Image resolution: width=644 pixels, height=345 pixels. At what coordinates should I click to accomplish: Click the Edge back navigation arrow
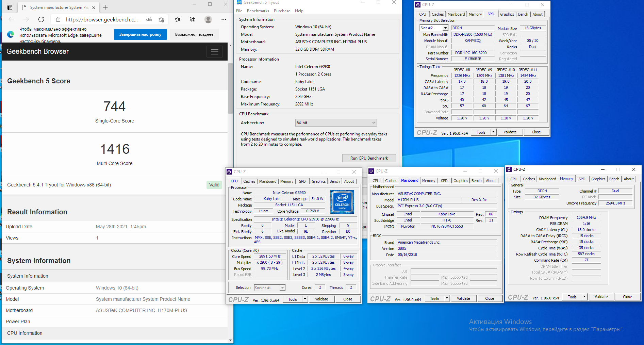[x=11, y=19]
